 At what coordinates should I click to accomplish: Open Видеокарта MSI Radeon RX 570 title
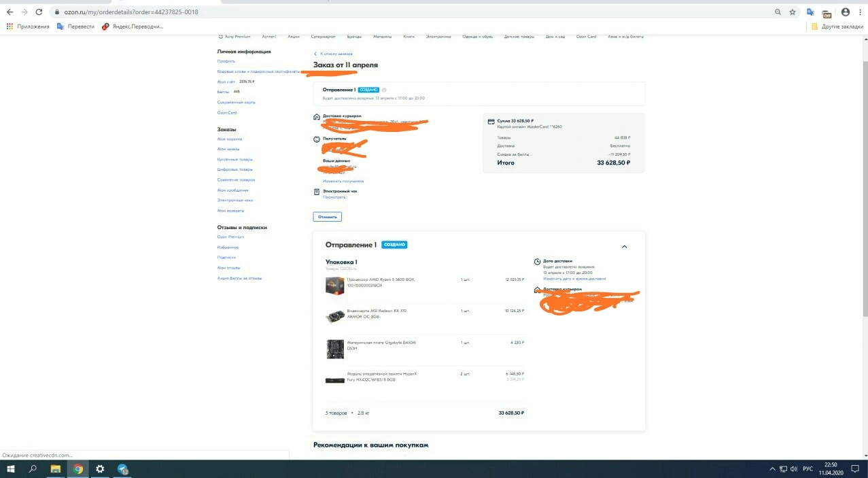[377, 313]
